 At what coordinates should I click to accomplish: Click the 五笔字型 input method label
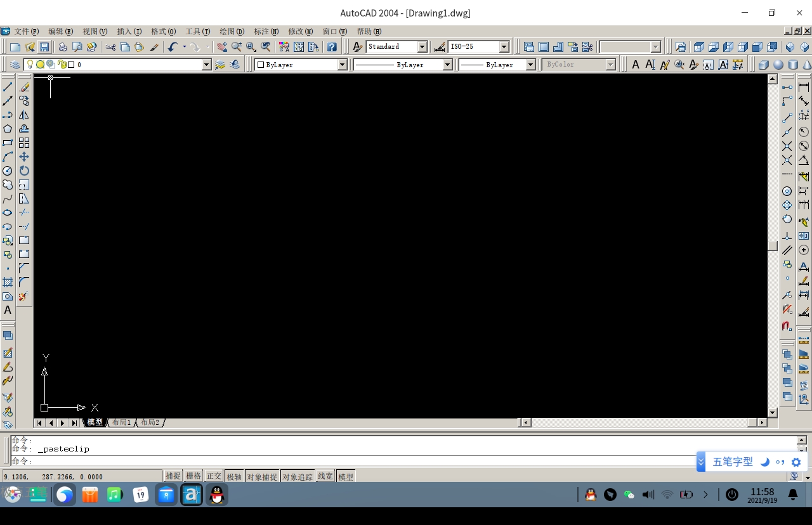click(733, 462)
